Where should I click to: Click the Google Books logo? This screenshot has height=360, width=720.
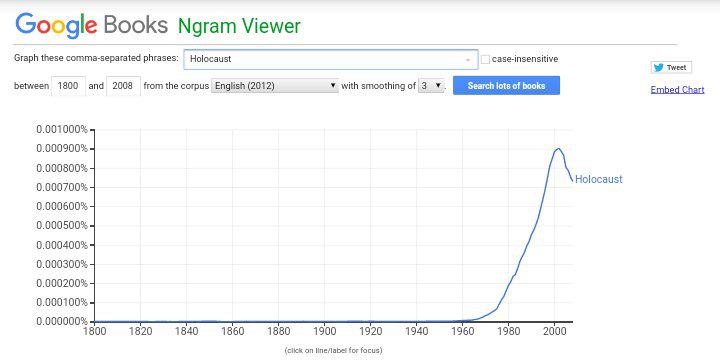click(x=91, y=25)
